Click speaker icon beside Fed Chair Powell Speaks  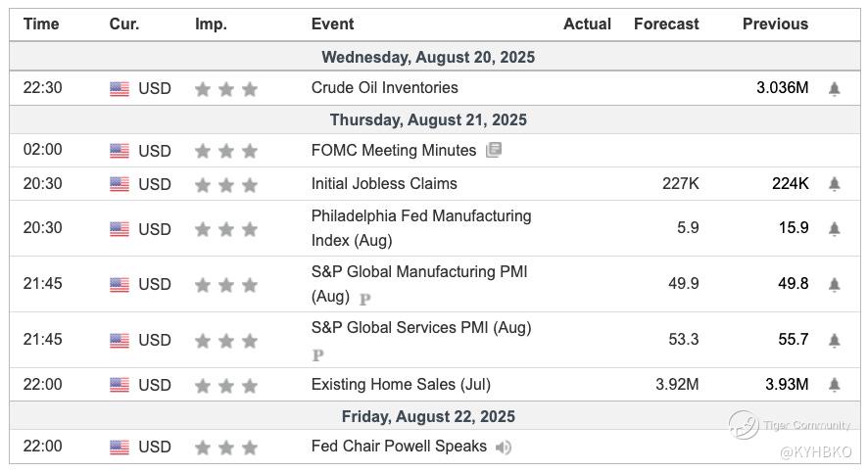point(504,448)
